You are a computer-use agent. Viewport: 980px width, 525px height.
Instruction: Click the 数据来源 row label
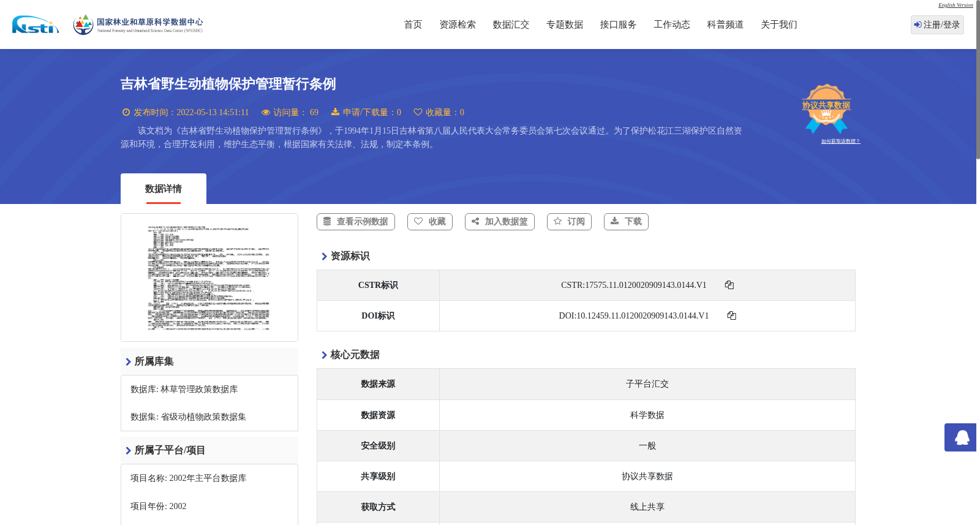[x=378, y=384]
